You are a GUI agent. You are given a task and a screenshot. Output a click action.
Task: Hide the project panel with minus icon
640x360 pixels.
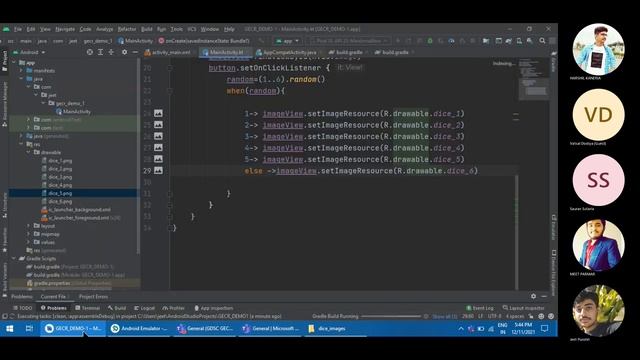tap(135, 52)
